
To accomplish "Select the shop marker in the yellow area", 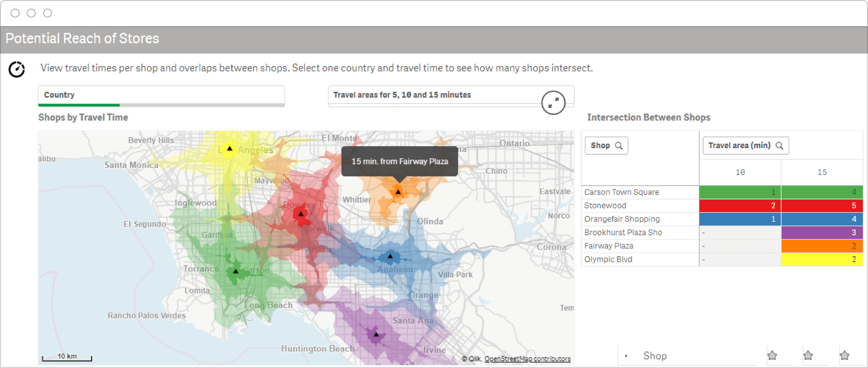I will (x=230, y=149).
